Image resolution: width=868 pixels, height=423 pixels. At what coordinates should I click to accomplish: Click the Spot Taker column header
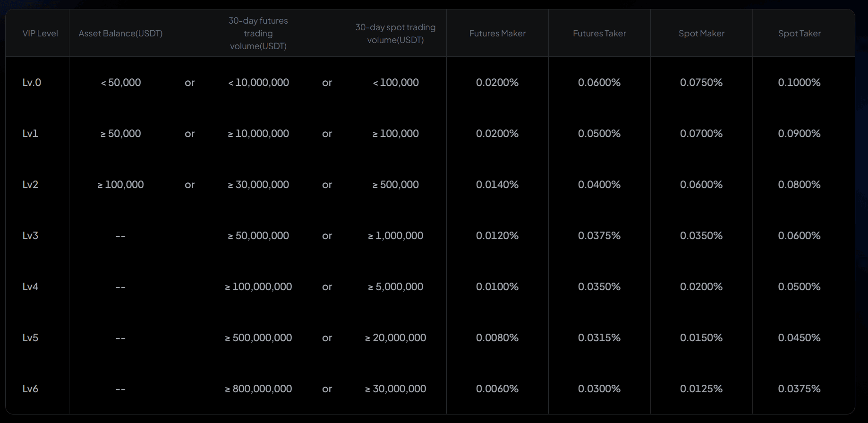800,34
